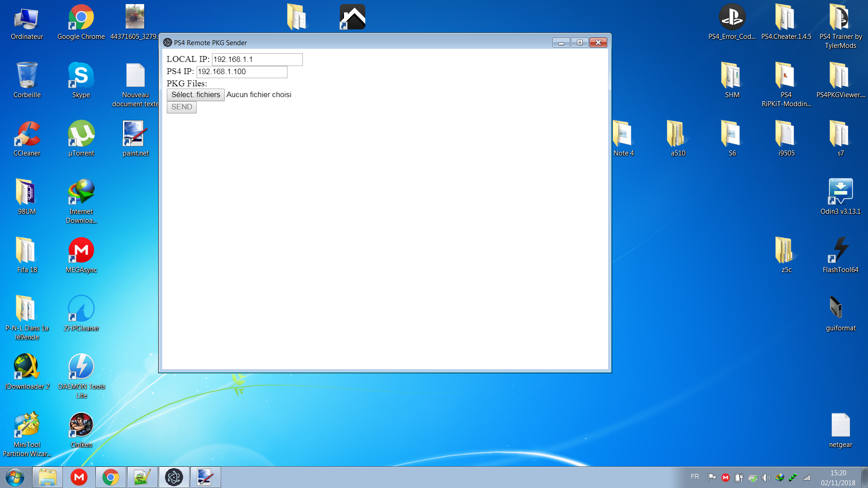Click the LOCAL IP input field

[257, 60]
